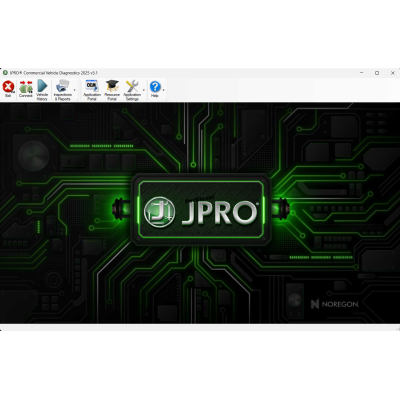Screen dimensions: 400x400
Task: Expand the Application Settings dropdown arrow
Action: pos(144,90)
